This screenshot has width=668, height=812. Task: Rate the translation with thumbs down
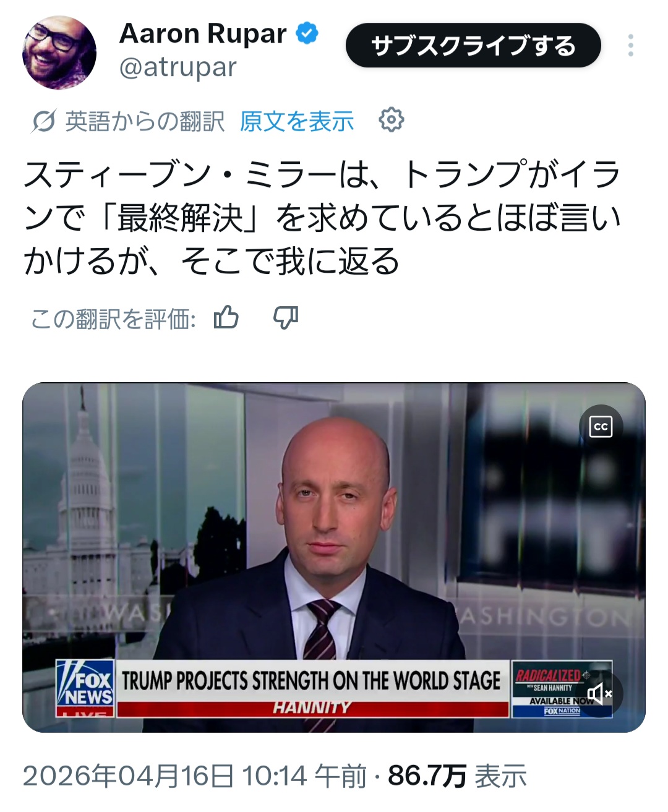click(286, 318)
